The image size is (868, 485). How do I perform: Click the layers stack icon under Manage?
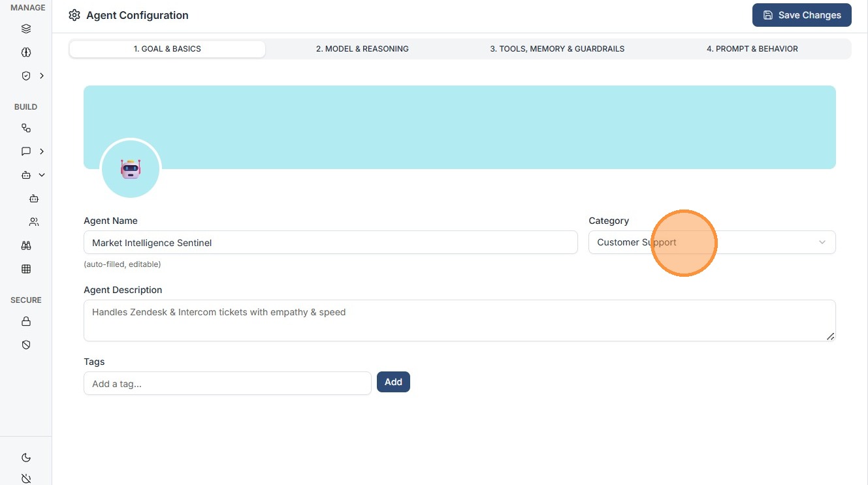[26, 29]
